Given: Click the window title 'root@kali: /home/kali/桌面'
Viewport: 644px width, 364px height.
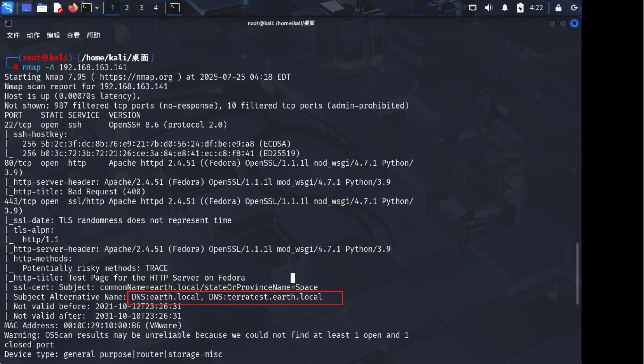Looking at the screenshot, I should click(281, 23).
